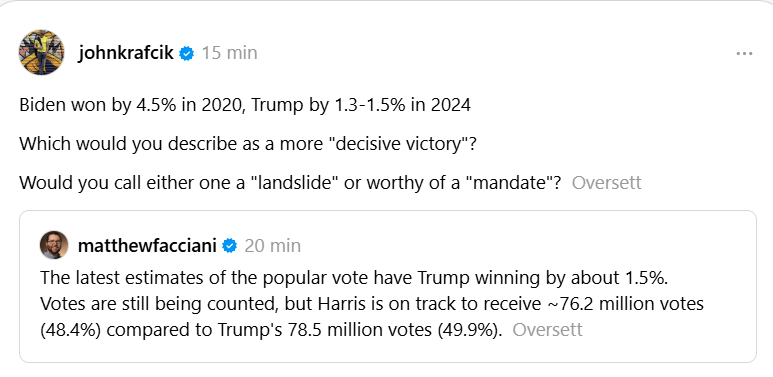Click the main post header area
Image resolution: width=773 pixels, height=377 pixels.
click(x=386, y=53)
